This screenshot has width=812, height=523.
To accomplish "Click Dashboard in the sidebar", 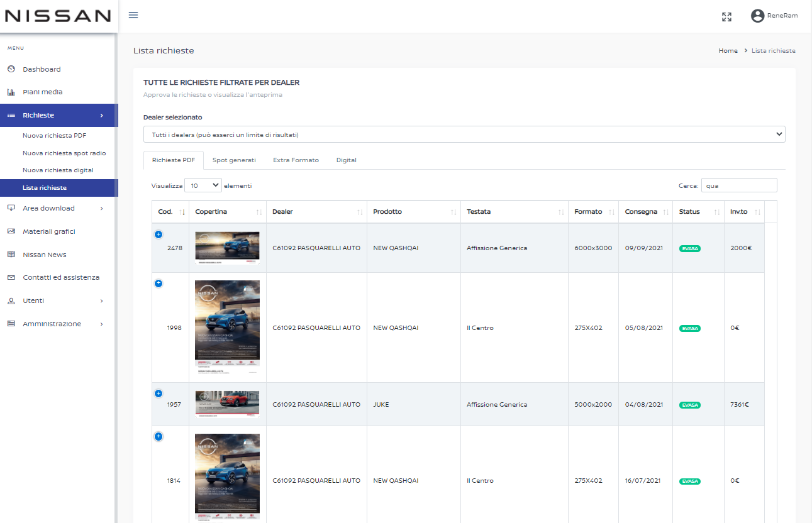I will point(42,69).
